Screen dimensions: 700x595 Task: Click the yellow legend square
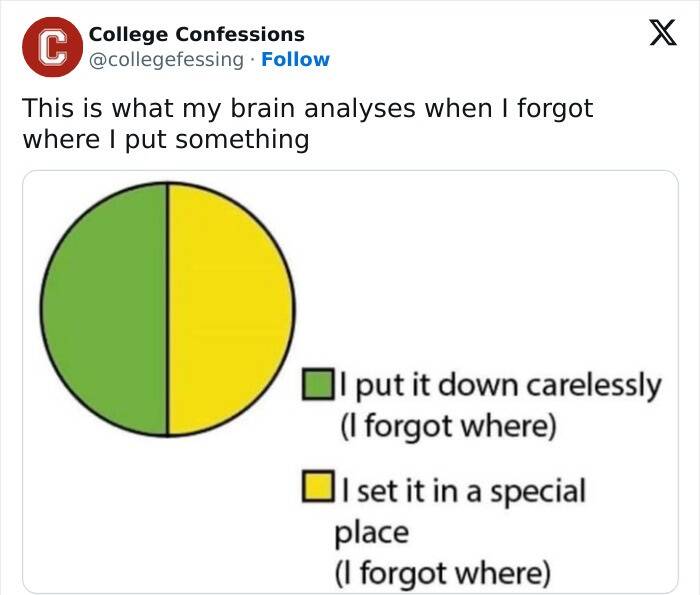tap(318, 490)
